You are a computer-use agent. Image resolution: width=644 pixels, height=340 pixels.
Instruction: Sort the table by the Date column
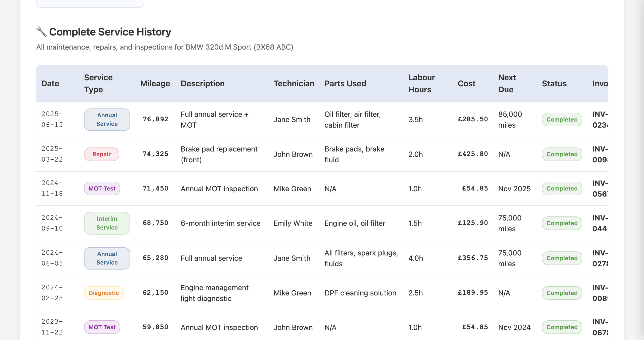pyautogui.click(x=50, y=83)
